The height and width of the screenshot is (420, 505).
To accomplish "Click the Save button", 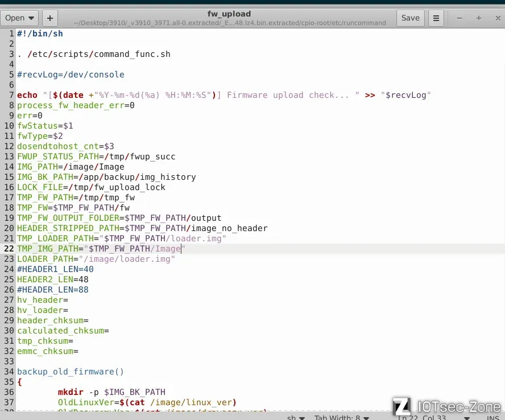I will point(410,18).
